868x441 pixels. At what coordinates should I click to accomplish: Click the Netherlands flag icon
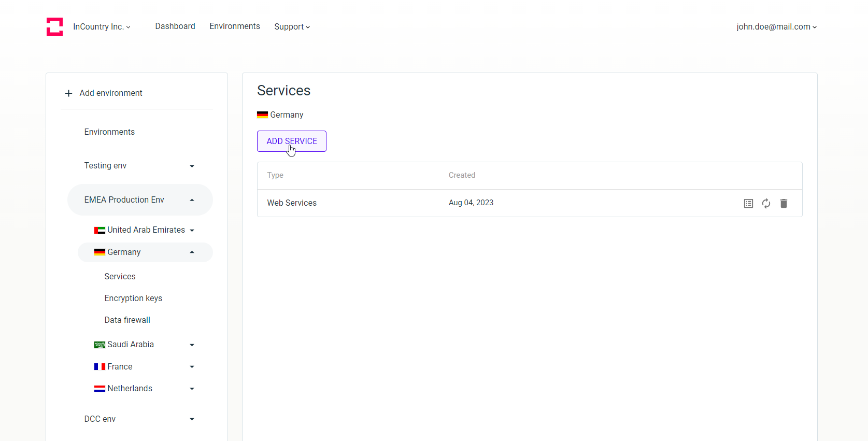[x=99, y=389]
